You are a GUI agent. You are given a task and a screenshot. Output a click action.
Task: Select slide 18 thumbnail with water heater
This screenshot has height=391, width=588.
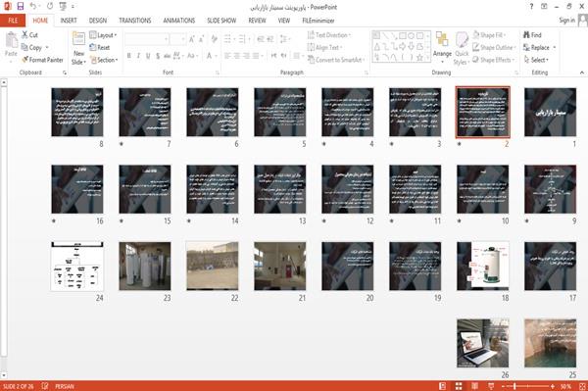tap(482, 267)
